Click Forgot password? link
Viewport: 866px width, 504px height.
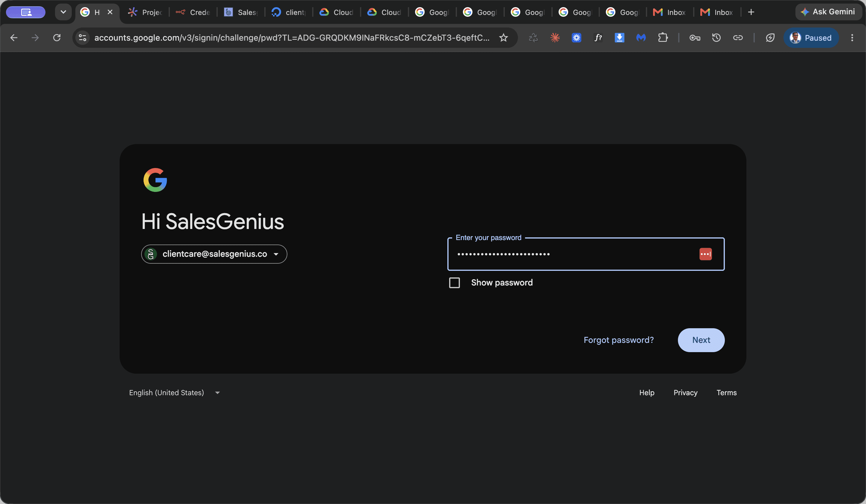click(619, 340)
